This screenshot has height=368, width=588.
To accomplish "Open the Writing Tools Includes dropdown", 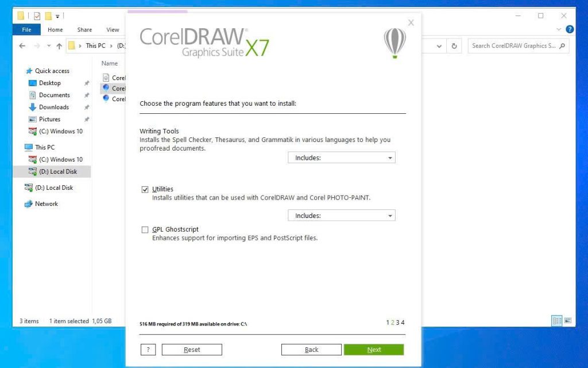I will point(342,158).
